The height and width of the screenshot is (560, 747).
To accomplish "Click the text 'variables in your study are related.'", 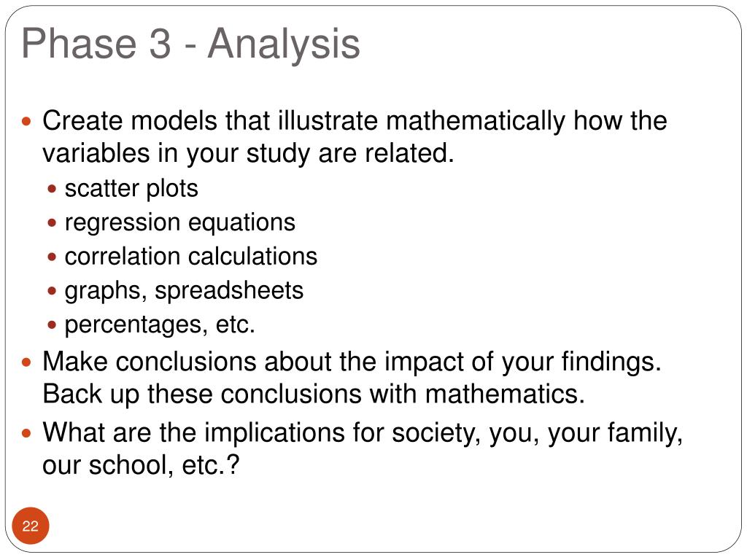I will [x=248, y=154].
